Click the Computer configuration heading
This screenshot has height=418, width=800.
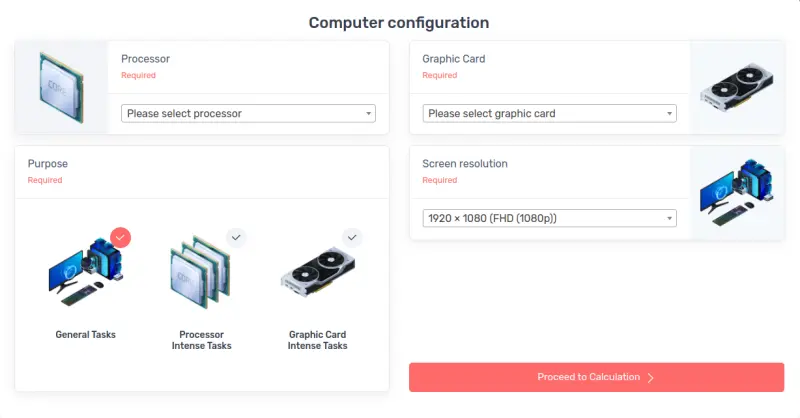[399, 23]
